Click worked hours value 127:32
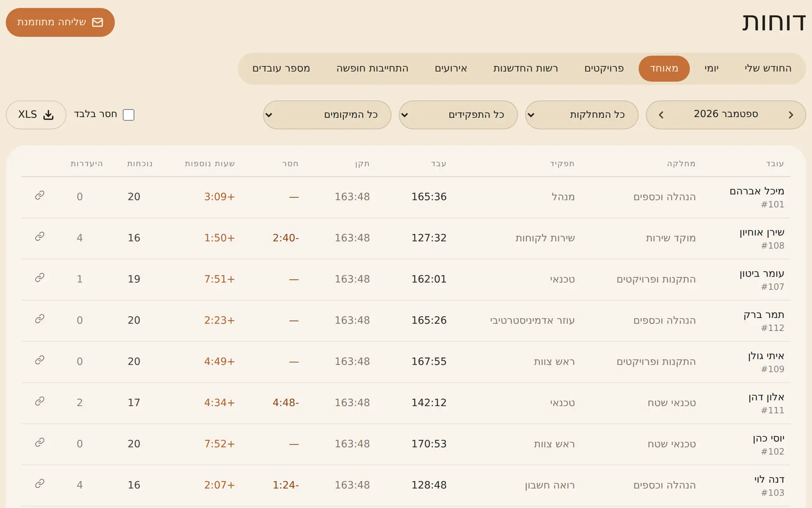This screenshot has height=508, width=812. 429,238
